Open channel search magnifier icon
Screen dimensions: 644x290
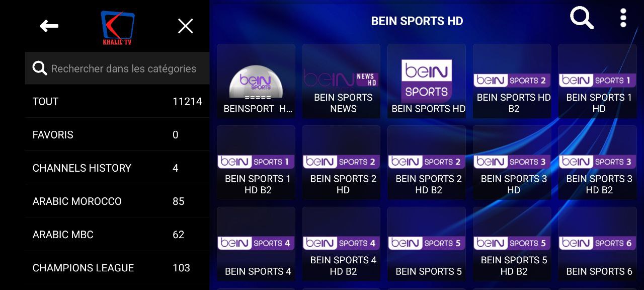click(x=582, y=18)
